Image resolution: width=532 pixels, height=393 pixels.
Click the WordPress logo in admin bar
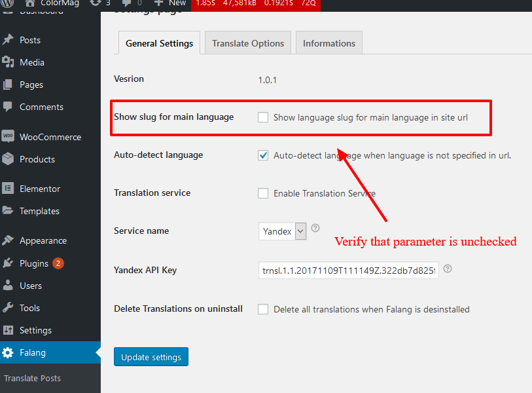click(x=7, y=3)
